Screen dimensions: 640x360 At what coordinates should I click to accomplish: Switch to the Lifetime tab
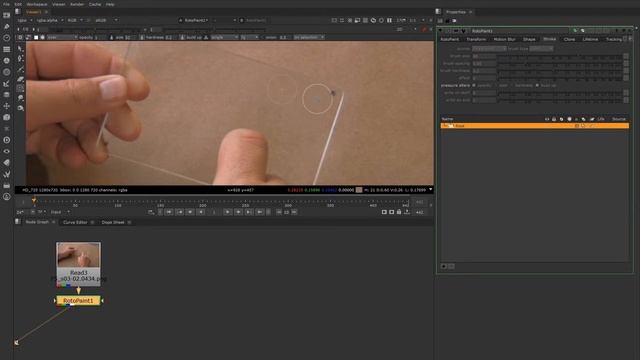(x=590, y=39)
